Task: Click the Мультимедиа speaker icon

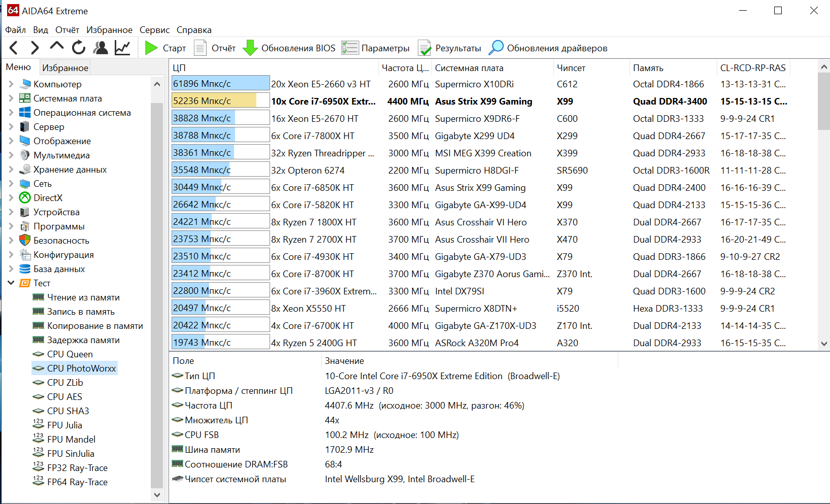Action: 25,155
